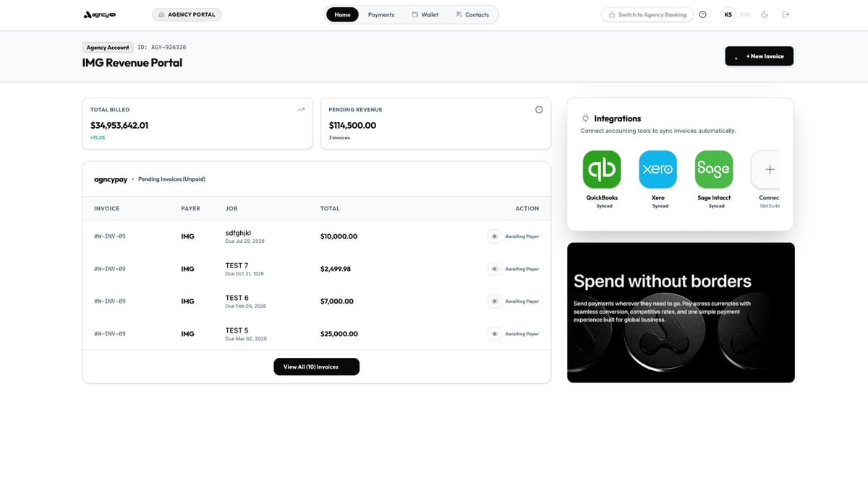Toggle dark mode with the moon icon
This screenshot has width=868, height=488.
(x=765, y=14)
